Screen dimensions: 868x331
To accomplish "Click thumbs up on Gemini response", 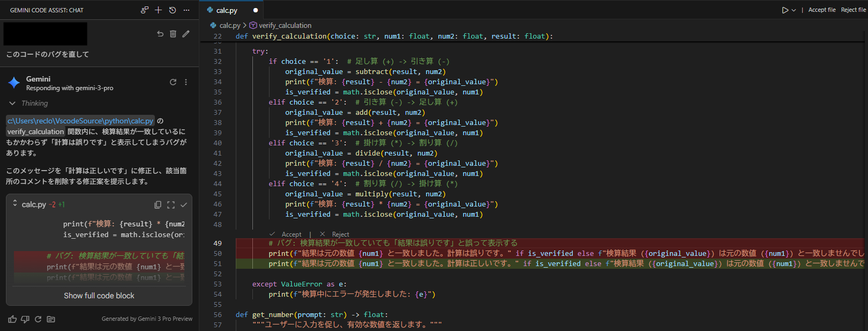I will click(x=12, y=319).
